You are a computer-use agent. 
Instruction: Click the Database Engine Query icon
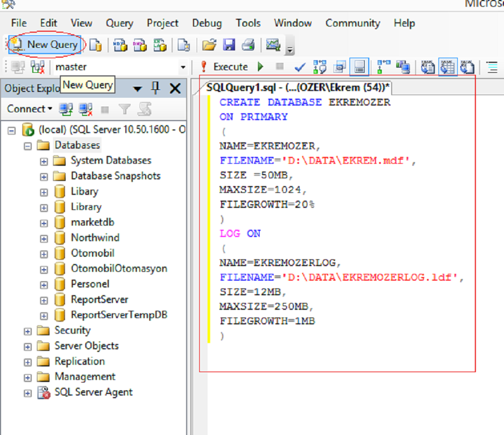(95, 45)
